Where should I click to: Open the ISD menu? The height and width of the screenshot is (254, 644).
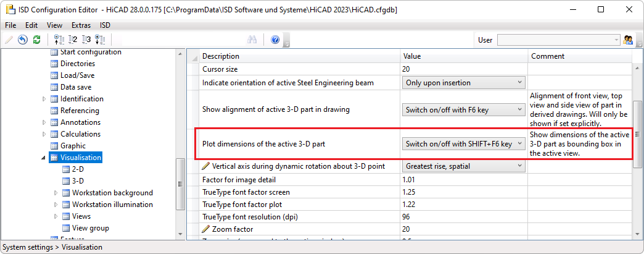105,25
